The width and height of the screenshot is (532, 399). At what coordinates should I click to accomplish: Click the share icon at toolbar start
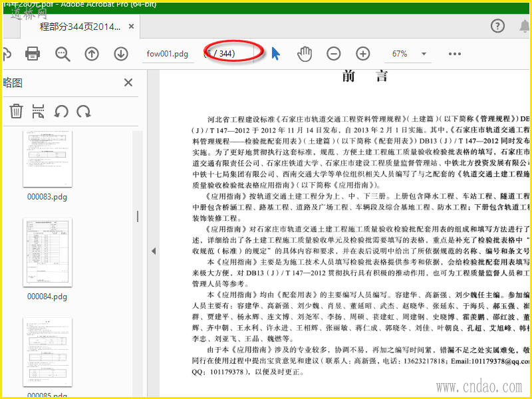[7, 54]
